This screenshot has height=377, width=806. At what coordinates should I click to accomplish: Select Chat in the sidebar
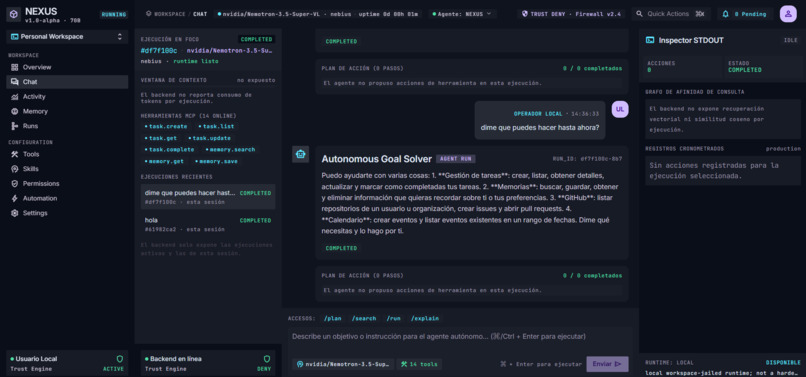click(x=67, y=82)
